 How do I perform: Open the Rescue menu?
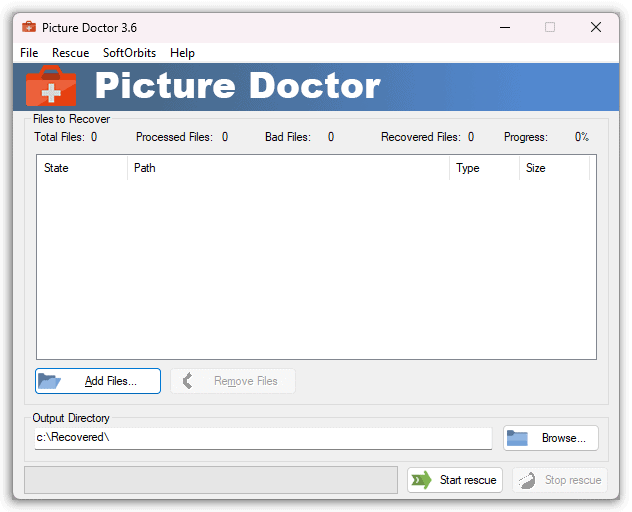click(x=71, y=53)
